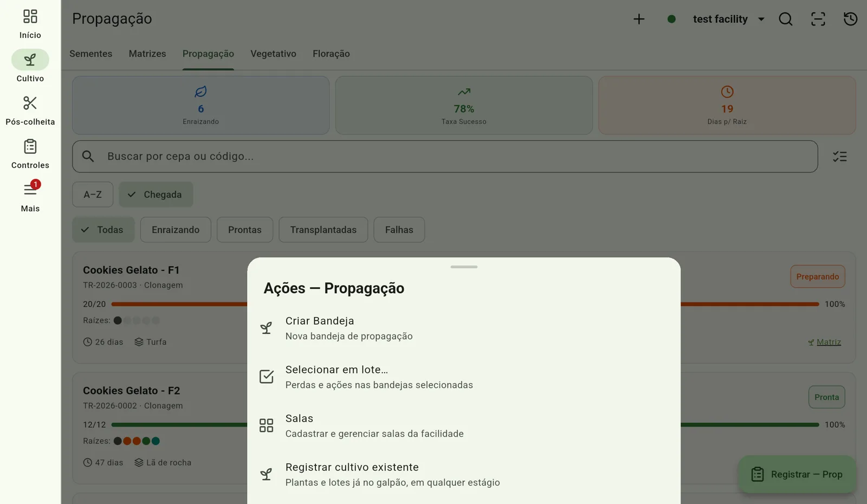Image resolution: width=867 pixels, height=504 pixels.
Task: Click the Registrar — Prop button
Action: (x=797, y=474)
